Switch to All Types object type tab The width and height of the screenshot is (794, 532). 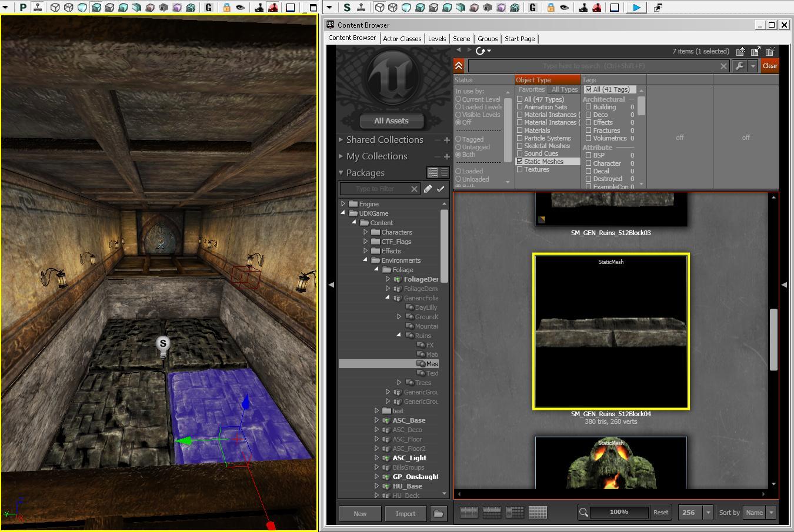click(x=565, y=89)
